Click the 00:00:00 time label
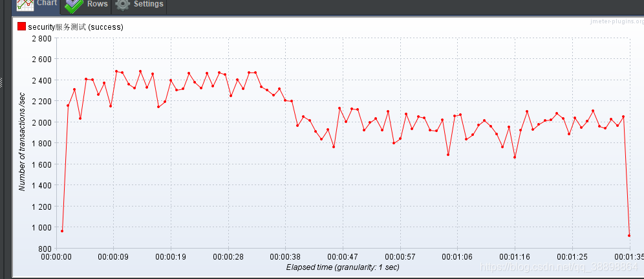644x279 pixels. (x=56, y=257)
